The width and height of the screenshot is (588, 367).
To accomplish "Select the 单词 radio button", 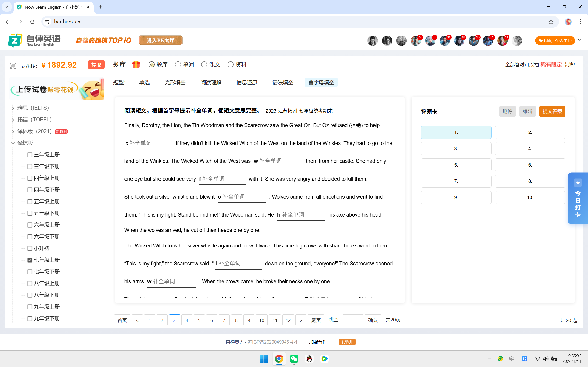I will point(178,64).
